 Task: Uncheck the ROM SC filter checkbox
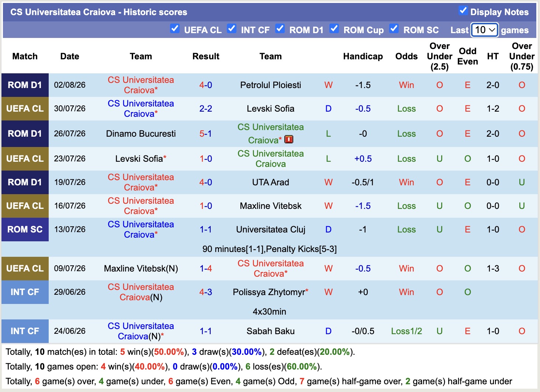[x=394, y=29]
